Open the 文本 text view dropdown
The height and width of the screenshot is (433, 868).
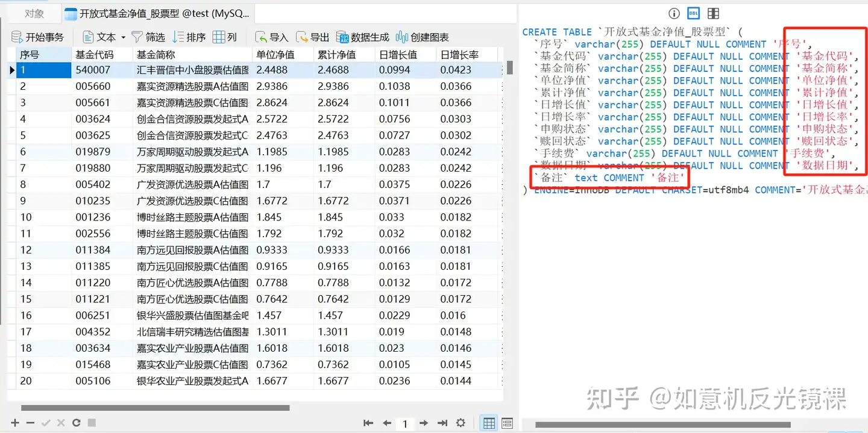(104, 37)
